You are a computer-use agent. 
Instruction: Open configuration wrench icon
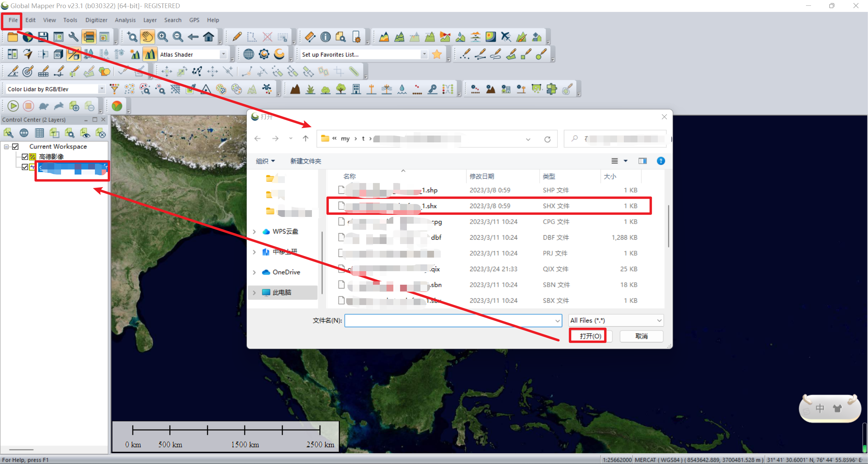tap(74, 37)
